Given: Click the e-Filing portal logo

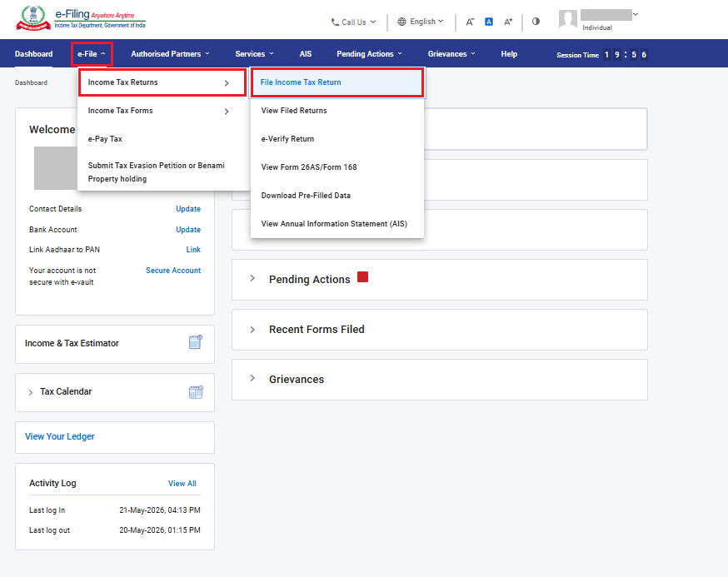Looking at the screenshot, I should tap(81, 18).
